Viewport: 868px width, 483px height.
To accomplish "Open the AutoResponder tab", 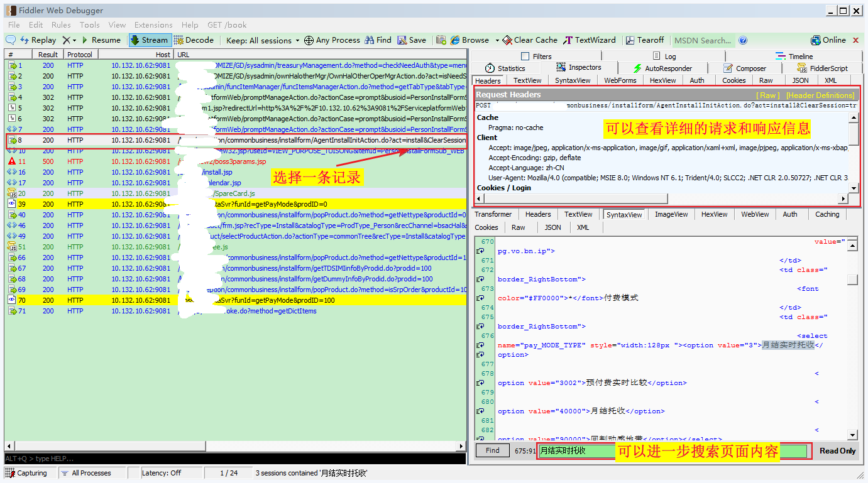I will (x=662, y=68).
